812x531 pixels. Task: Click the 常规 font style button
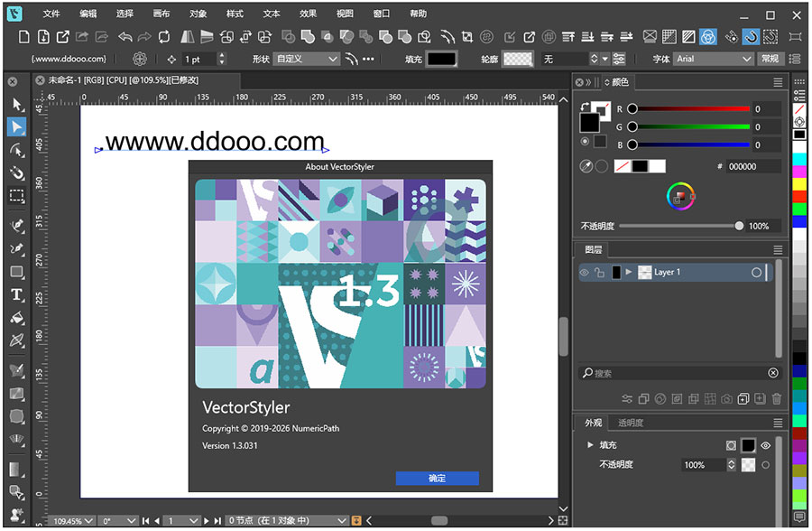(x=770, y=59)
